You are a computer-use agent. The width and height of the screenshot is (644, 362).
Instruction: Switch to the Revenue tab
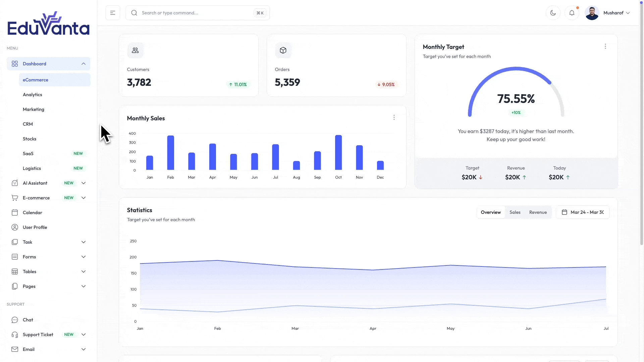pos(538,212)
